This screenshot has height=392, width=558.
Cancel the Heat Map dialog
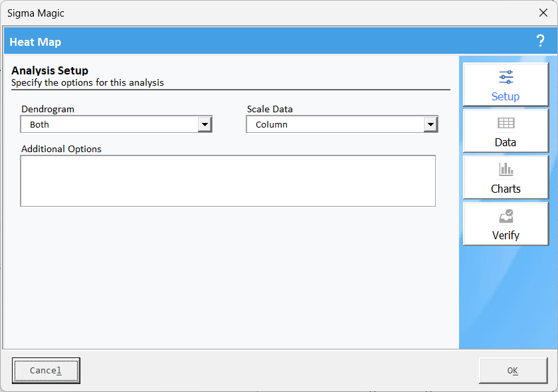(x=46, y=371)
